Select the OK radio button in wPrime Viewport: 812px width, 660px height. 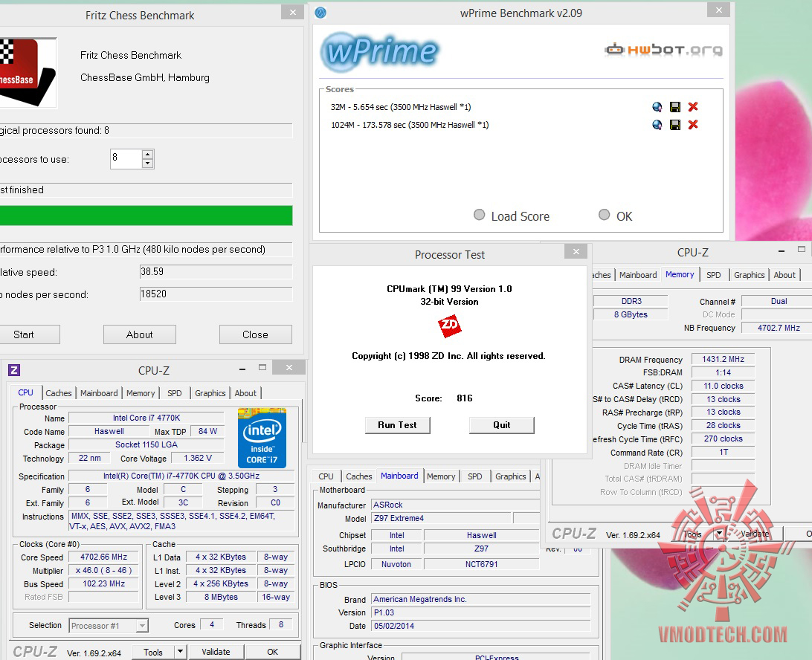604,215
